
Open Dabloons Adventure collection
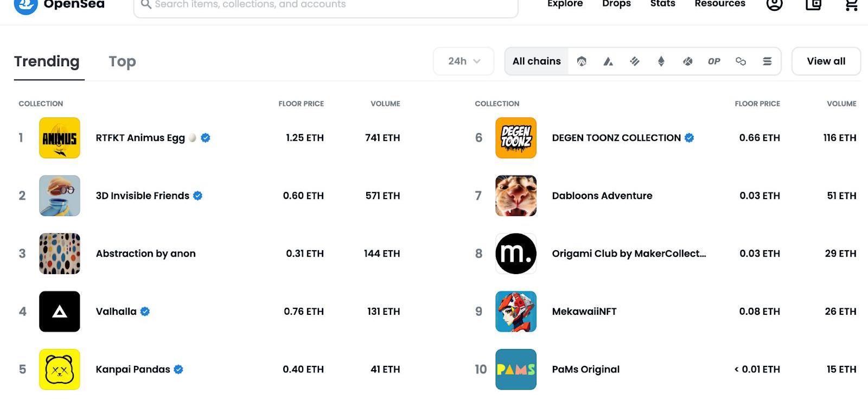tap(602, 196)
